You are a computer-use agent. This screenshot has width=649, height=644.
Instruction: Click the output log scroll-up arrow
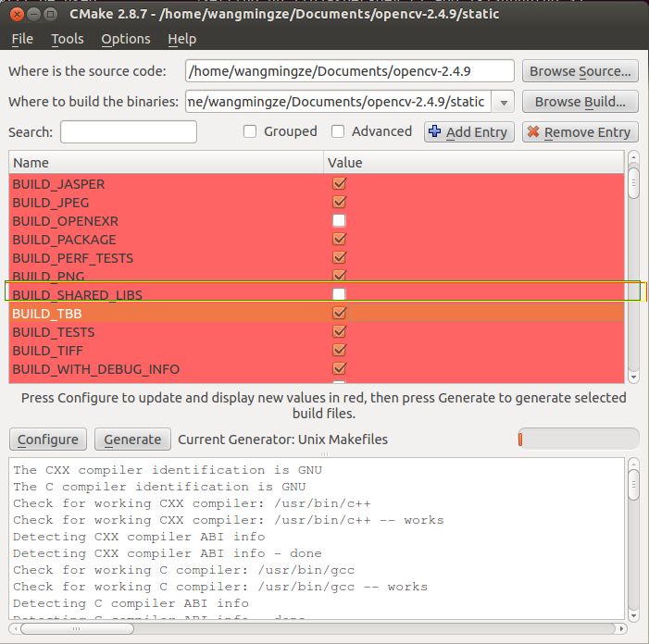633,464
